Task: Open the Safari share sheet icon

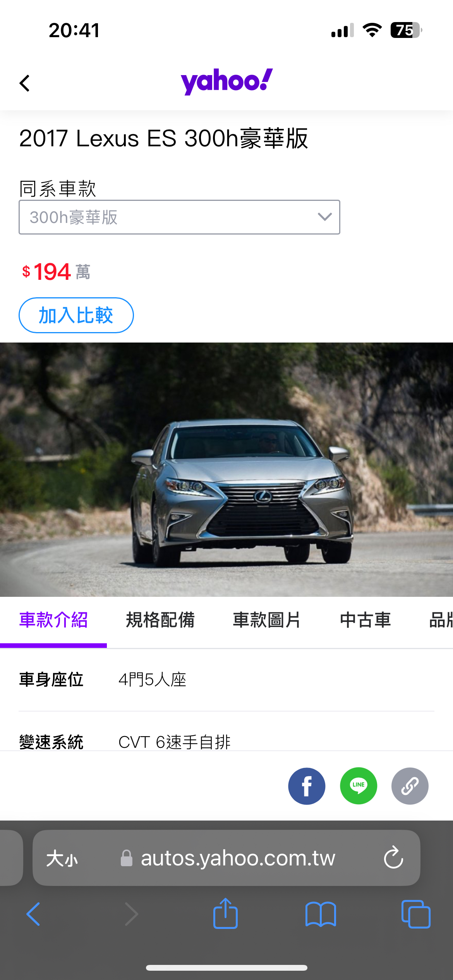Action: tap(225, 913)
